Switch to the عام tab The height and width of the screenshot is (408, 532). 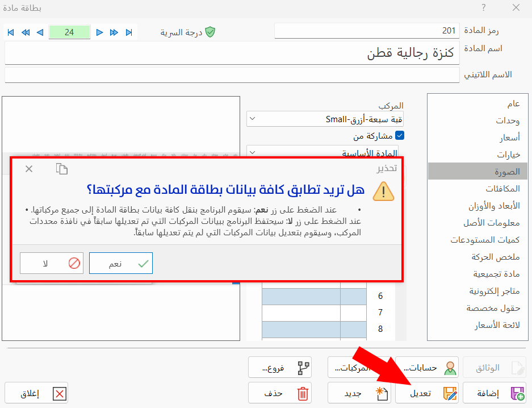click(477, 103)
